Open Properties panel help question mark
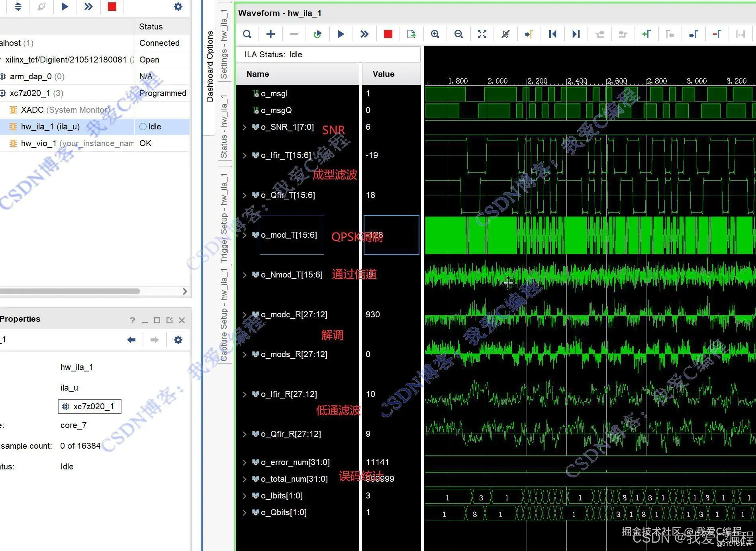Viewport: 756px width, 551px height. (132, 320)
